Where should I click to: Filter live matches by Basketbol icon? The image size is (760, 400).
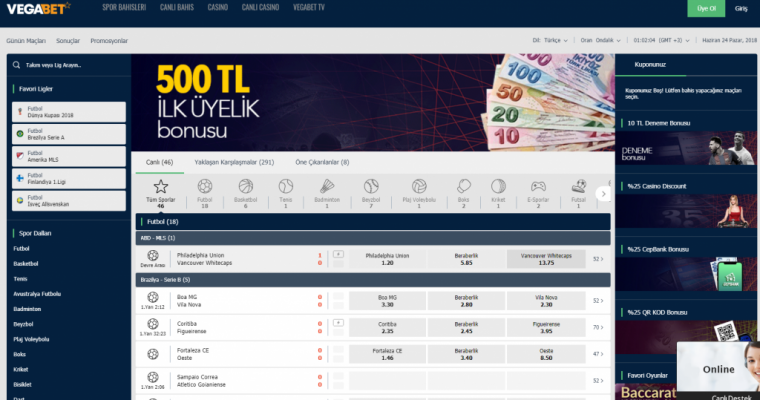pyautogui.click(x=246, y=186)
